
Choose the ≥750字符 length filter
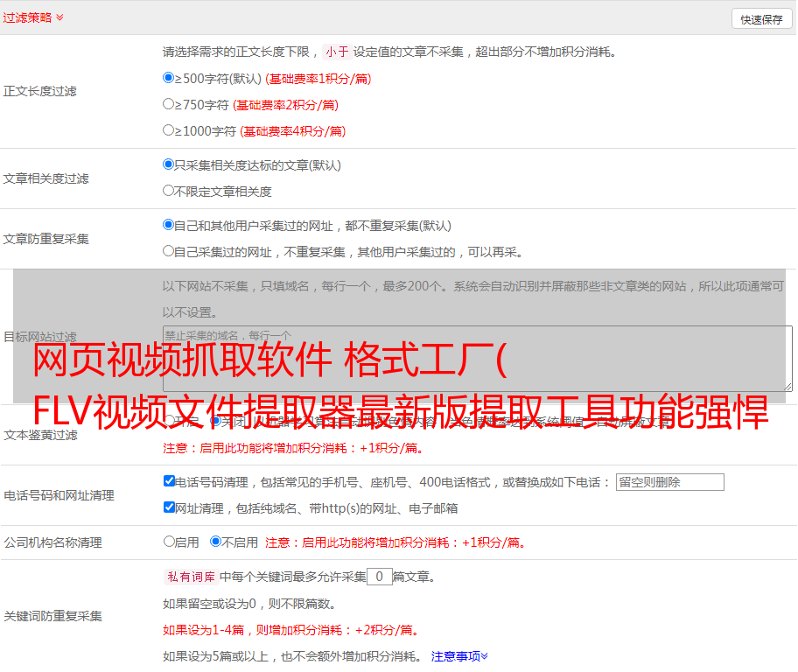[169, 104]
